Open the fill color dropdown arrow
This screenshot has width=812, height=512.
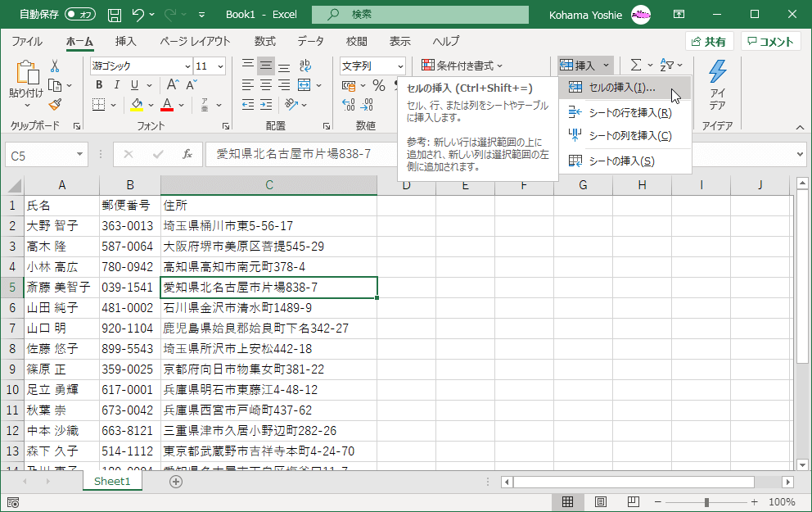pyautogui.click(x=151, y=104)
